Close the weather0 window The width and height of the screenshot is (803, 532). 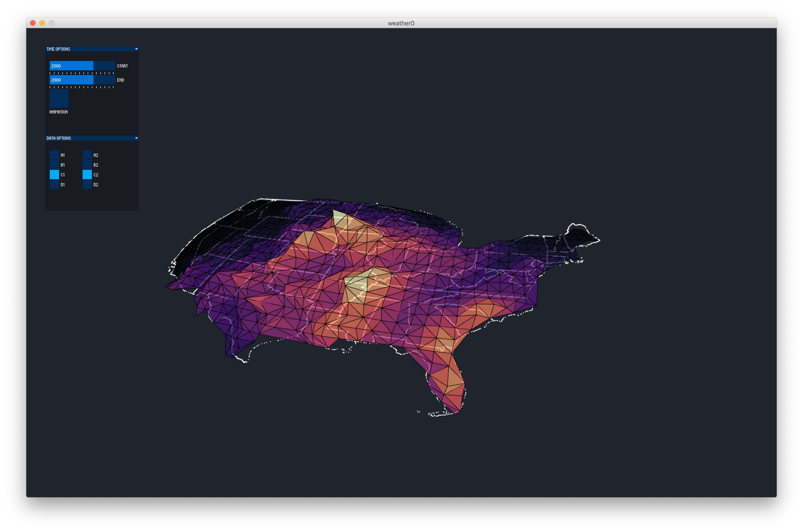pos(33,23)
